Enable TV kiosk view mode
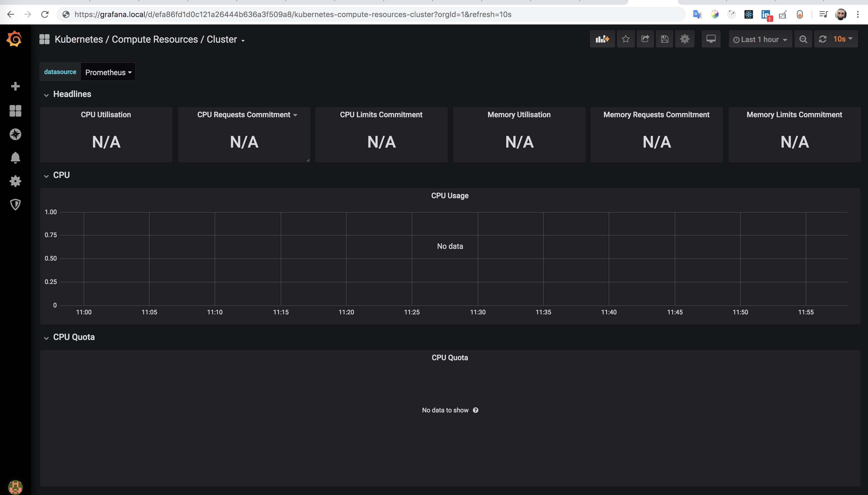The height and width of the screenshot is (495, 868). [711, 39]
